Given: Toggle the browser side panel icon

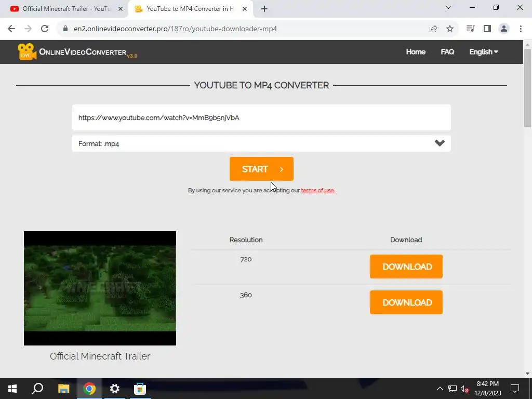Looking at the screenshot, I should 487,29.
